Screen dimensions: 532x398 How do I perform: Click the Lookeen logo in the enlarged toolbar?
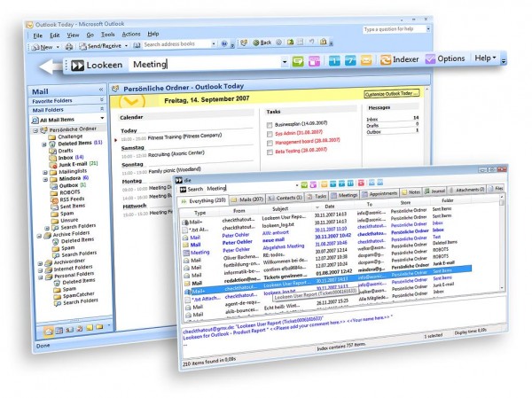(77, 65)
